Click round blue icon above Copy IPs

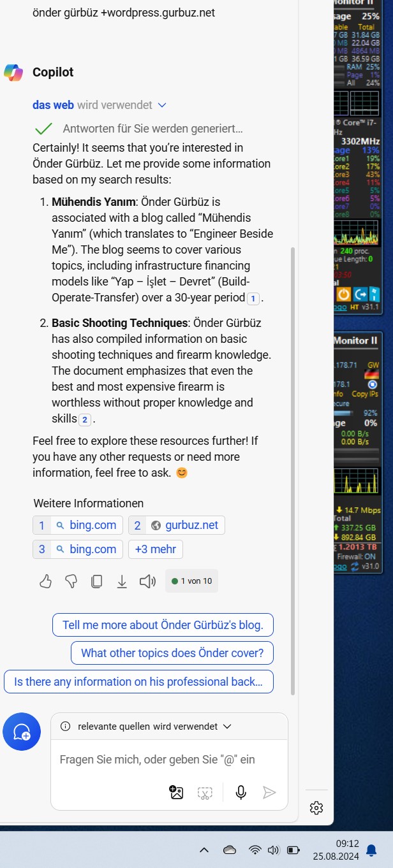pyautogui.click(x=373, y=384)
